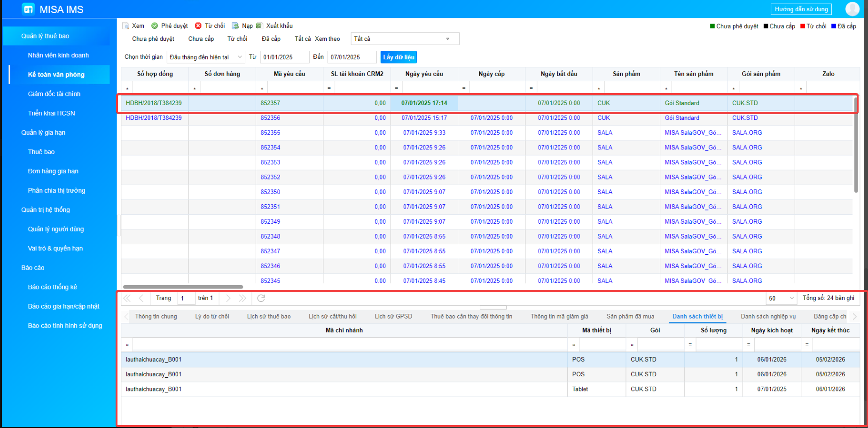The image size is (868, 428).
Task: Click filter operator icon under Ngày yêu cầu
Action: [397, 88]
